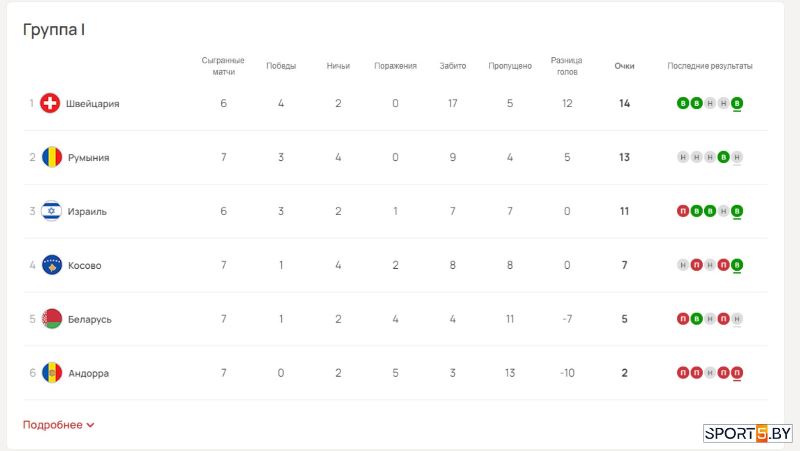This screenshot has width=800, height=451.
Task: Click the Группа I heading
Action: pyautogui.click(x=54, y=30)
